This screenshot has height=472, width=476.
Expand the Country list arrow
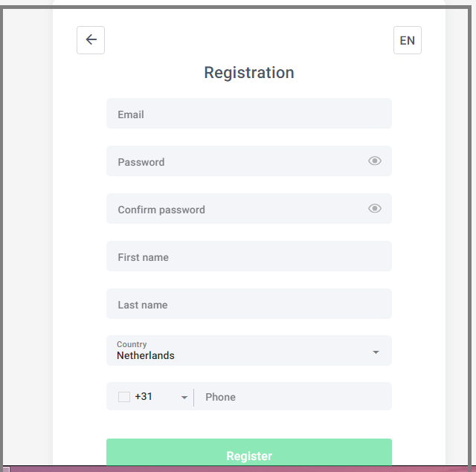click(376, 352)
